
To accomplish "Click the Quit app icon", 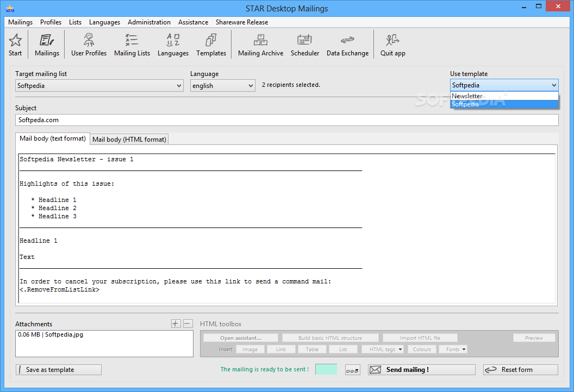I will (392, 40).
